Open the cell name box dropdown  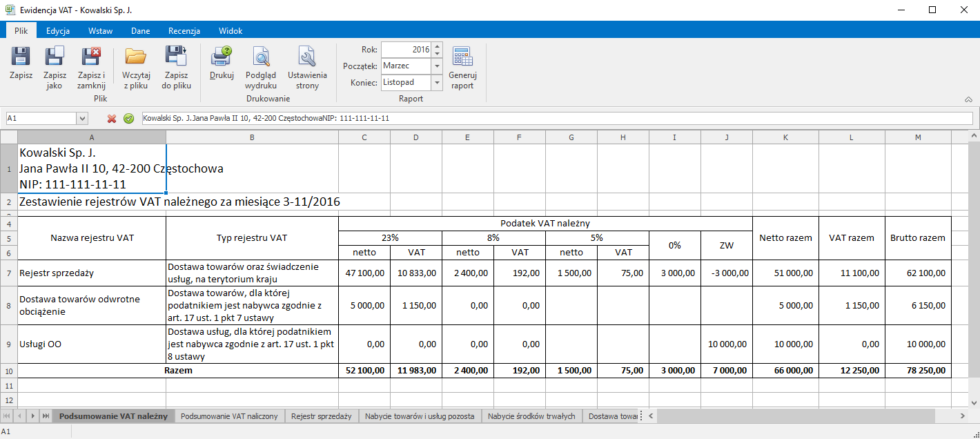(82, 119)
